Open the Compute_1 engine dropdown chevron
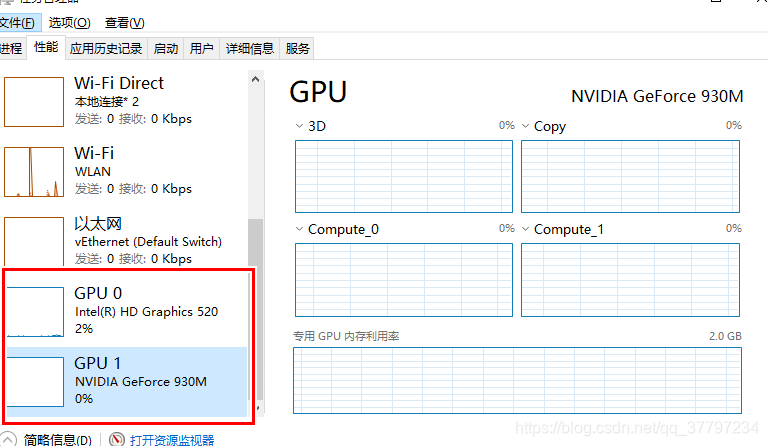 click(x=526, y=229)
